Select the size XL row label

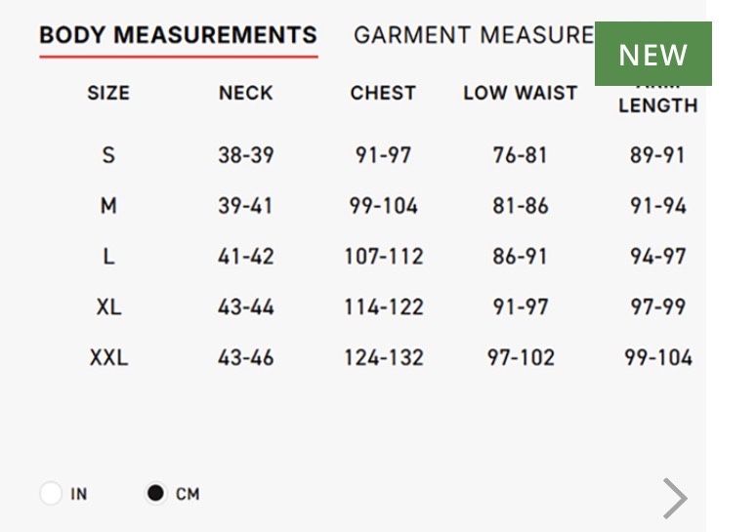(108, 307)
